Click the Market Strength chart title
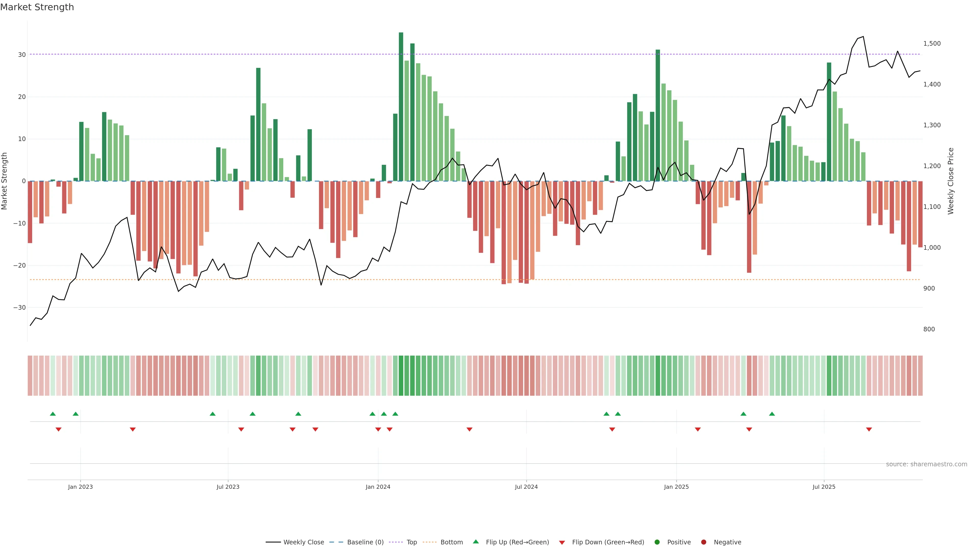The image size is (980, 551). [x=37, y=7]
